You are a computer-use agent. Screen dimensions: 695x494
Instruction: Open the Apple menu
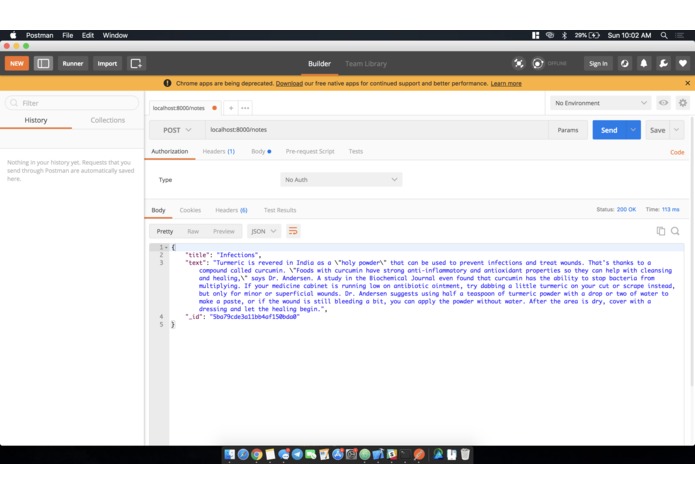pos(13,35)
